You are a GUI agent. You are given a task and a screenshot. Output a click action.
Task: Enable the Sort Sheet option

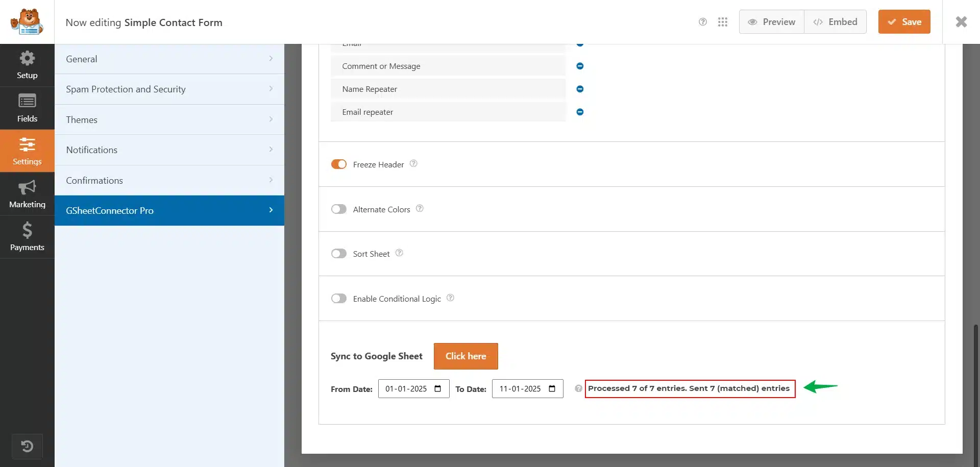pos(339,253)
